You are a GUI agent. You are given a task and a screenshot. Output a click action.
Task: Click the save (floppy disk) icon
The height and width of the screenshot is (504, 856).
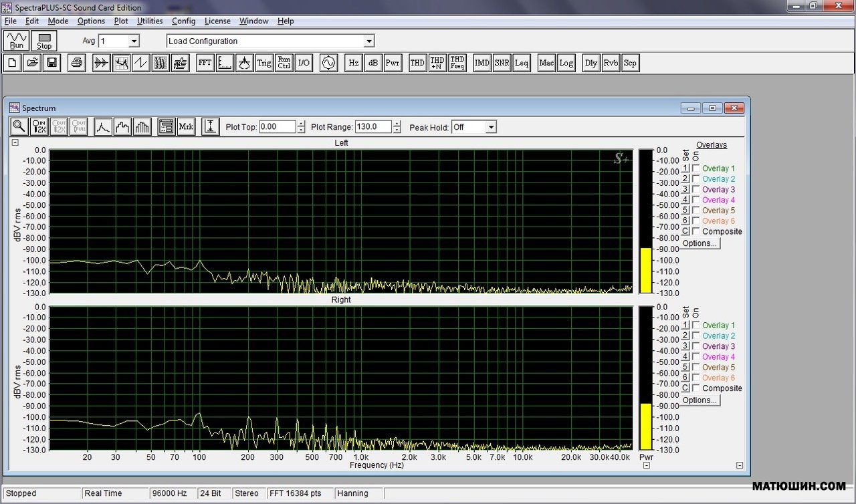[x=52, y=63]
